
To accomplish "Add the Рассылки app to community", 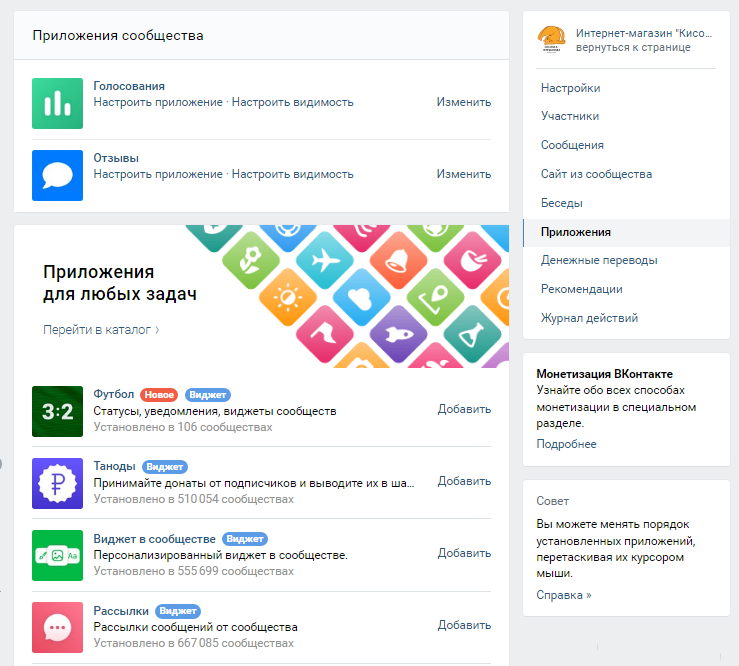I will [464, 625].
